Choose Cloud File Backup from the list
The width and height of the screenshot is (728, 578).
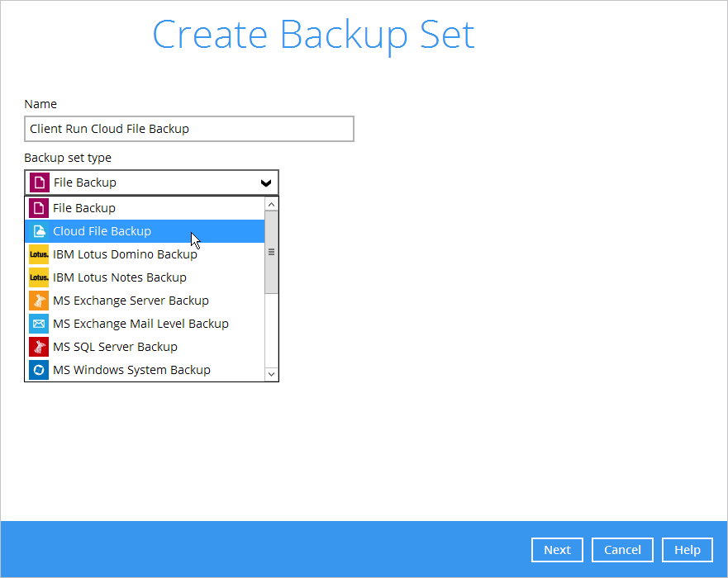tap(145, 231)
